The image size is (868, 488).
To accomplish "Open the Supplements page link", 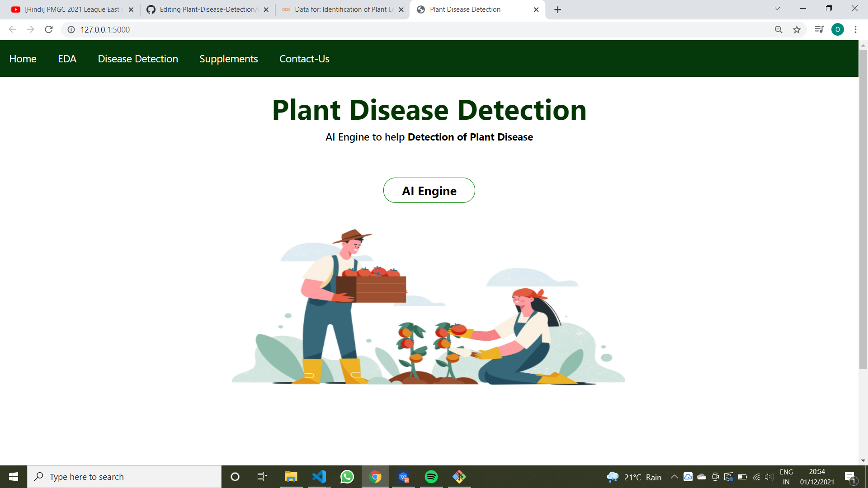I will point(228,58).
